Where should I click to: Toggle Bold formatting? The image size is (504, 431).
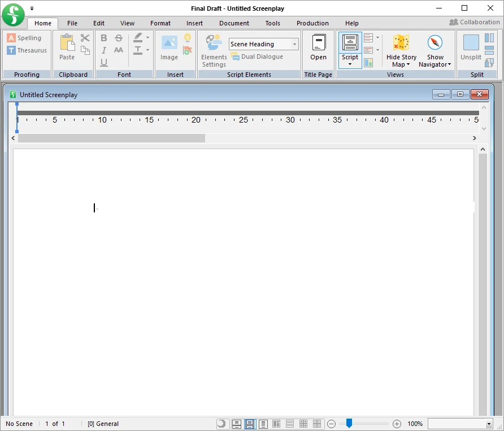(103, 38)
